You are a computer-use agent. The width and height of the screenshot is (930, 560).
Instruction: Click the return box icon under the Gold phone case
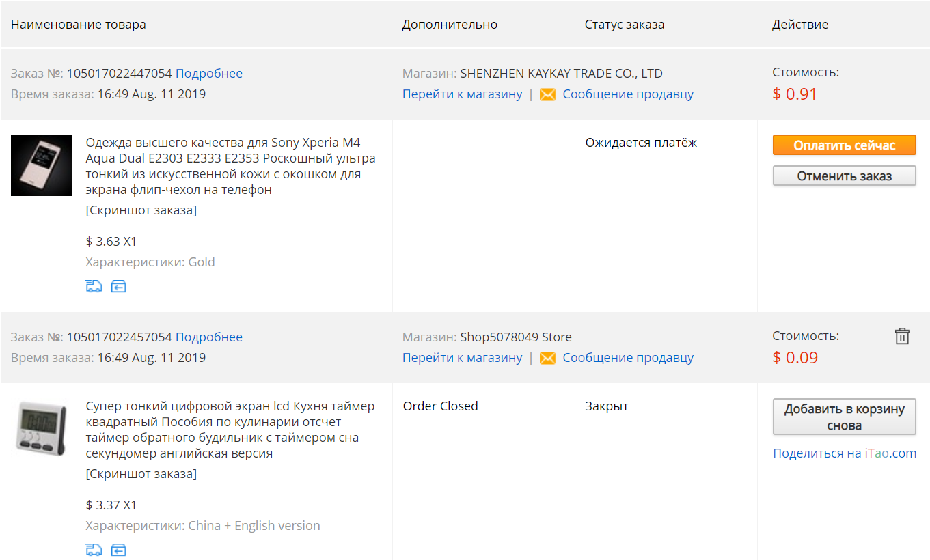coord(118,286)
